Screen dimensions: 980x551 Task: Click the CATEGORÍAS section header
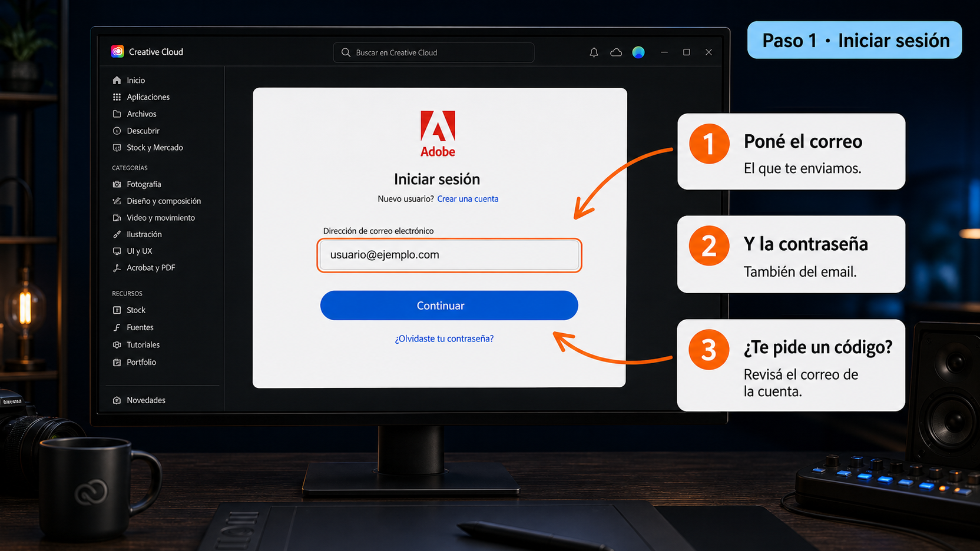pyautogui.click(x=130, y=168)
